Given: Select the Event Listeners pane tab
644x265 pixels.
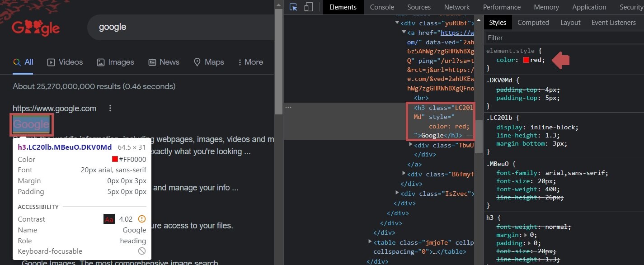Looking at the screenshot, I should [x=614, y=23].
